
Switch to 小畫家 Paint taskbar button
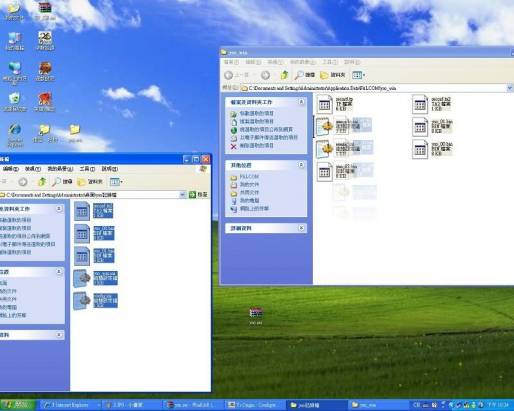pyautogui.click(x=132, y=405)
